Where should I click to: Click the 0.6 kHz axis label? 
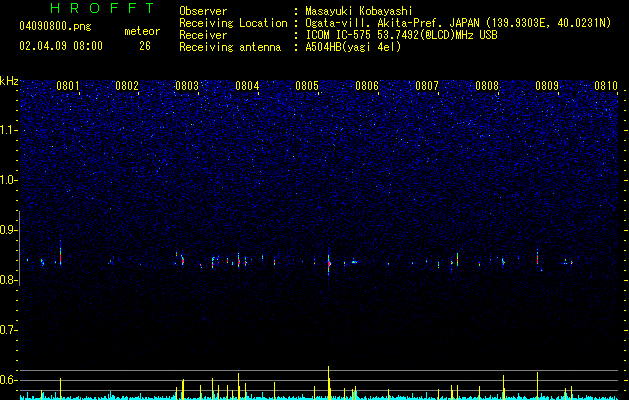click(x=8, y=380)
